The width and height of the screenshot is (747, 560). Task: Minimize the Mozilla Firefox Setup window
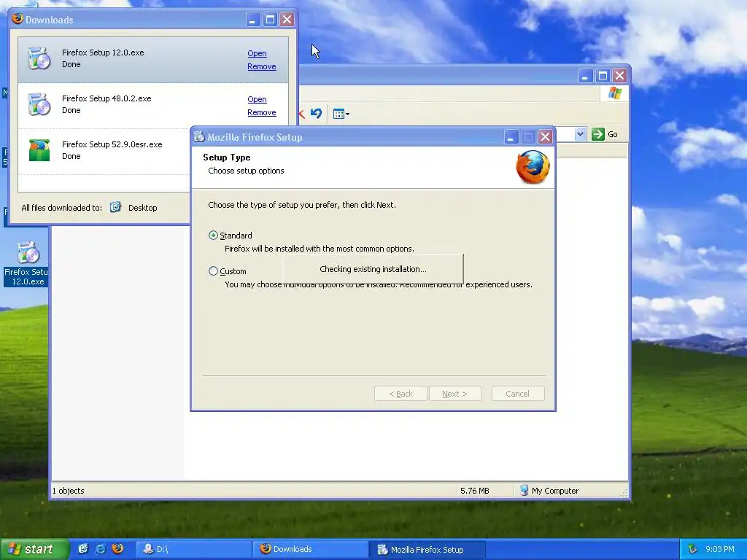[x=511, y=137]
